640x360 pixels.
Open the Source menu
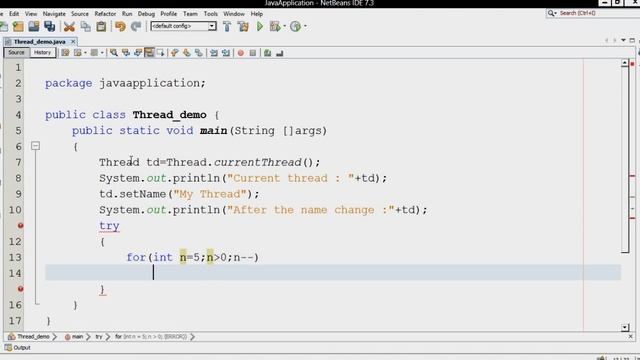[x=80, y=14]
